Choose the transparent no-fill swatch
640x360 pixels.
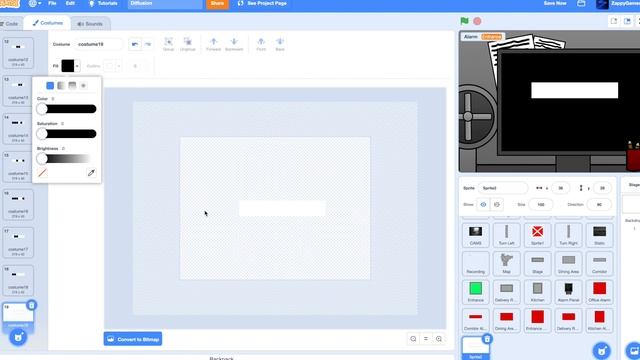click(x=42, y=173)
